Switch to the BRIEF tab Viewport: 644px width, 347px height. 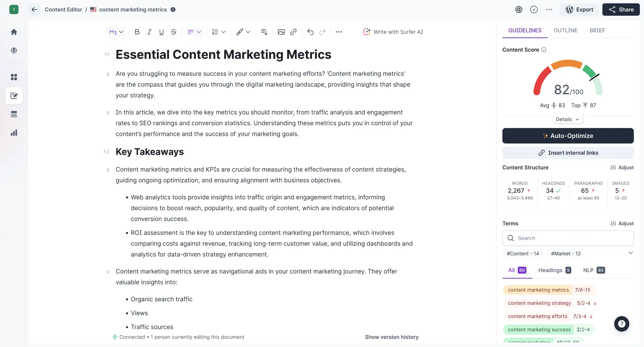click(597, 30)
